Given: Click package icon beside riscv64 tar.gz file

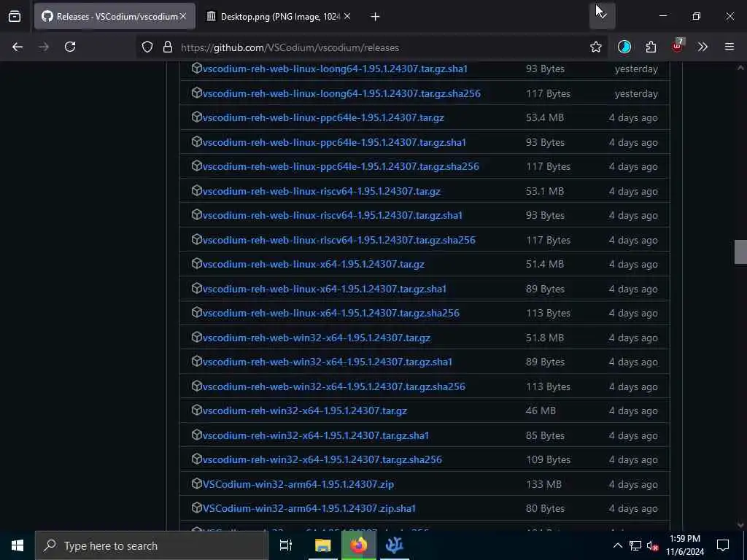Looking at the screenshot, I should pos(196,190).
